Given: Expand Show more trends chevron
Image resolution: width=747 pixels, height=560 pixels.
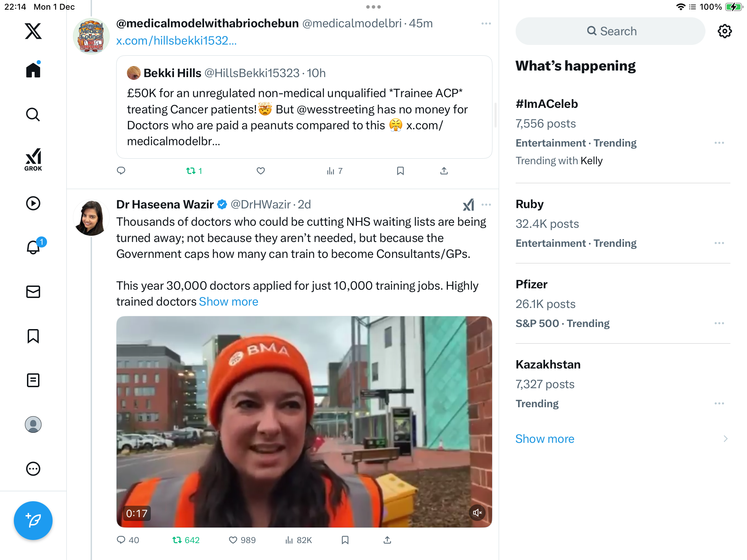Looking at the screenshot, I should [x=725, y=439].
